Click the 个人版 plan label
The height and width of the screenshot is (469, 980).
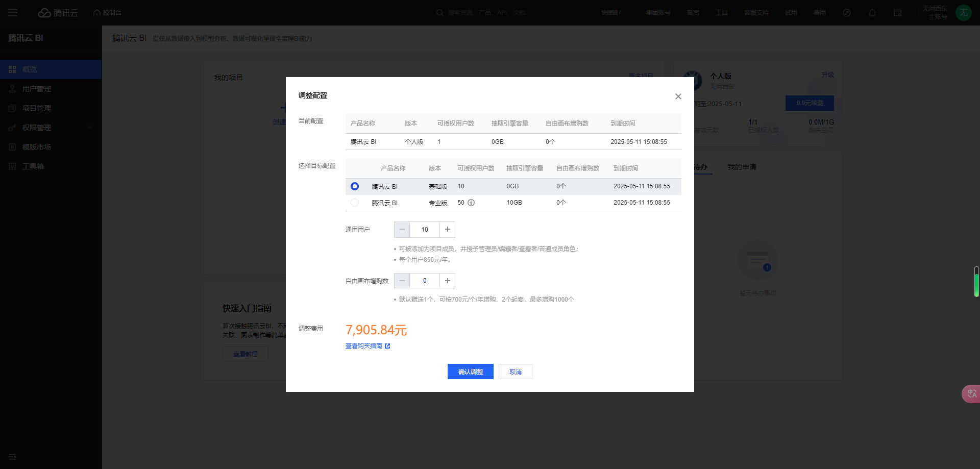click(x=721, y=76)
